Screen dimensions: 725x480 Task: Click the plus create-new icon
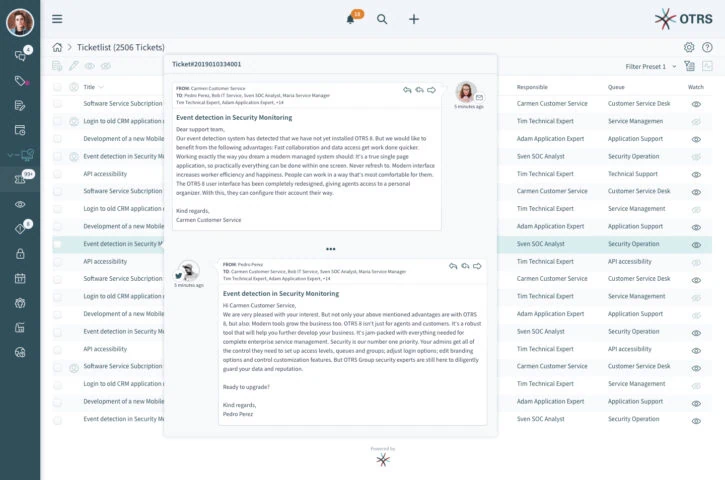pos(414,19)
